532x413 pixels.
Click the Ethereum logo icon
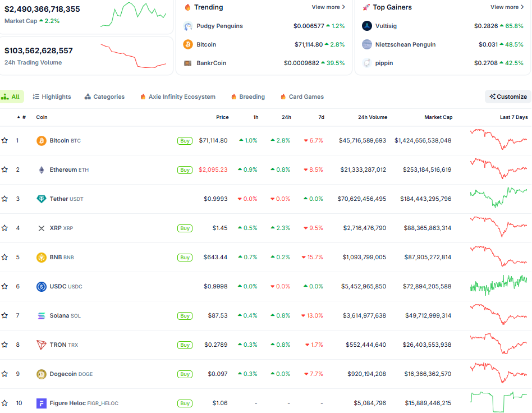(41, 170)
